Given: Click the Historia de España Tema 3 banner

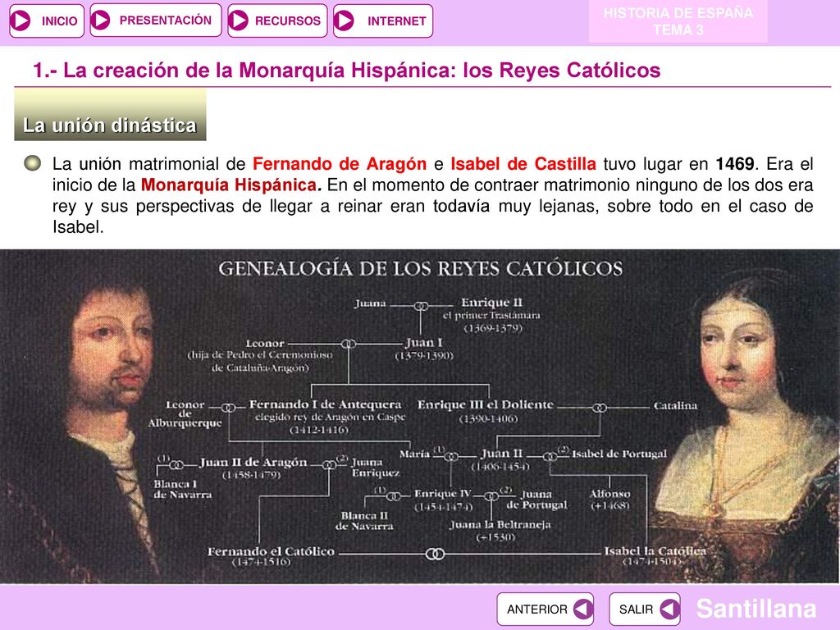Looking at the screenshot, I should [x=678, y=21].
